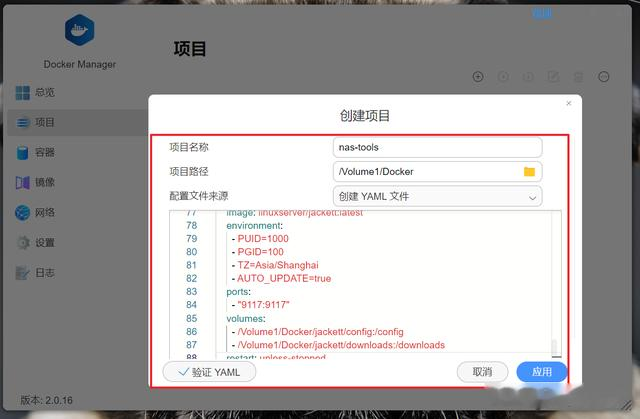Screen dimensions: 640x419
Task: Edit the 项目名称 field containing nas-tools
Action: click(x=438, y=147)
